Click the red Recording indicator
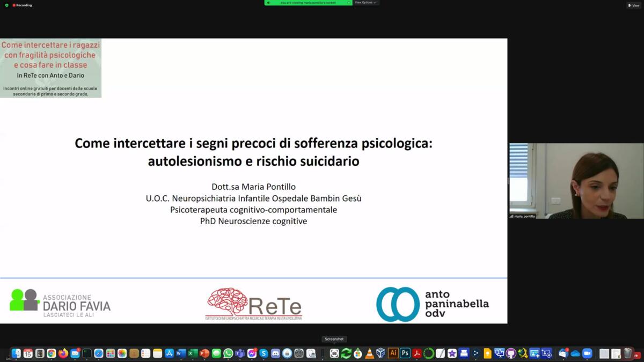The image size is (644, 362). pyautogui.click(x=22, y=5)
